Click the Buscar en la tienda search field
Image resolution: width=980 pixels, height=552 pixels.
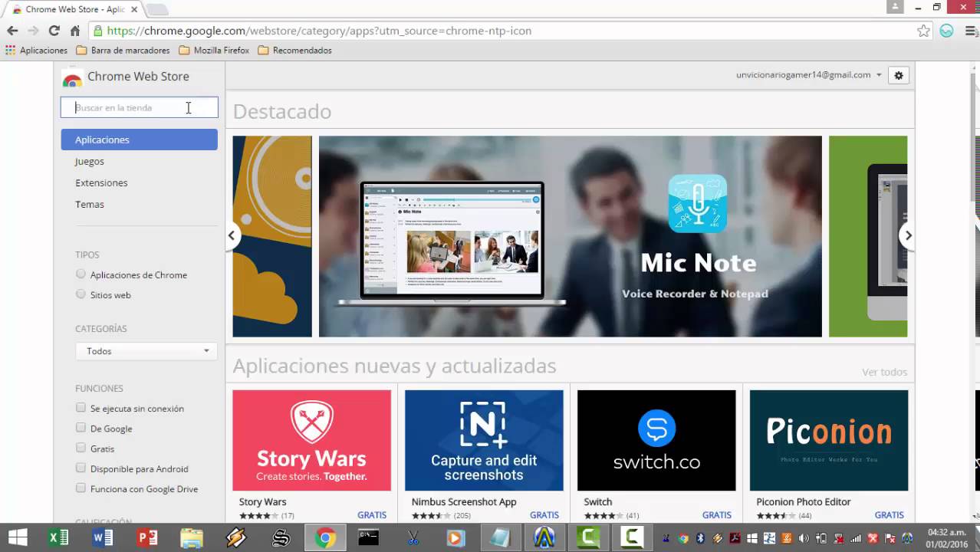pos(140,107)
